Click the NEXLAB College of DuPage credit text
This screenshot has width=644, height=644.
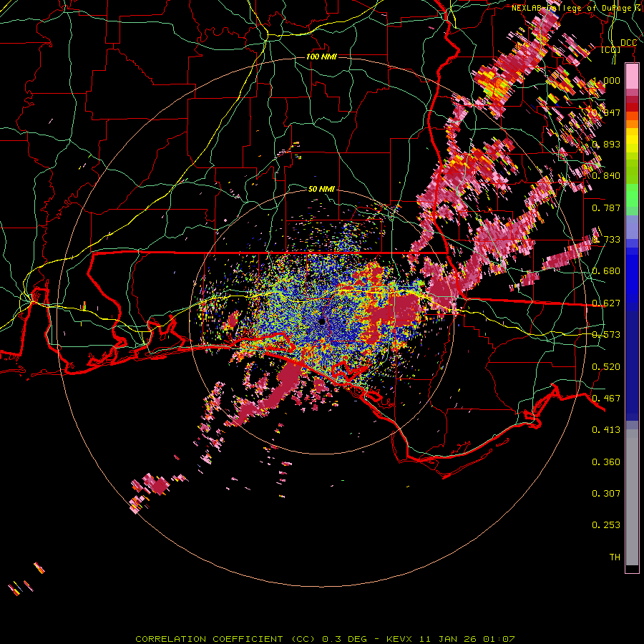click(x=577, y=8)
